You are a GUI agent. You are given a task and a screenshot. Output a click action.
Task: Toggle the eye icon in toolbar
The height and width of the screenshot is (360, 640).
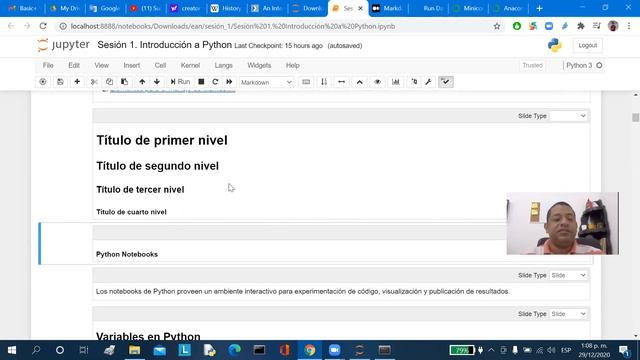[x=377, y=82]
